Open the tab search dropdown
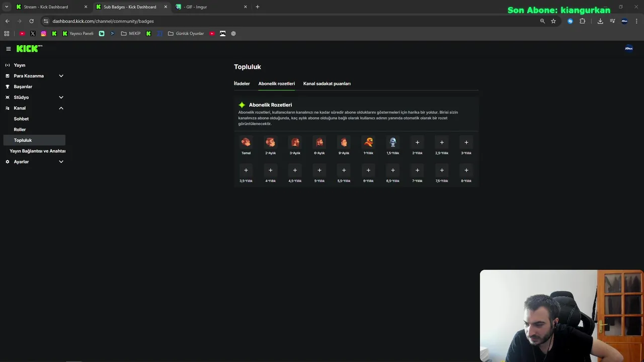The height and width of the screenshot is (362, 644). (x=7, y=7)
